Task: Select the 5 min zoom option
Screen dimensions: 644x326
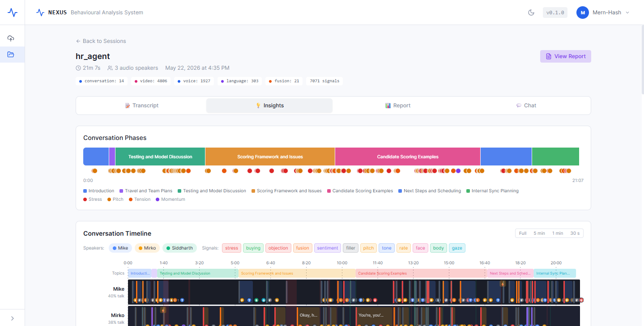Action: [x=539, y=233]
